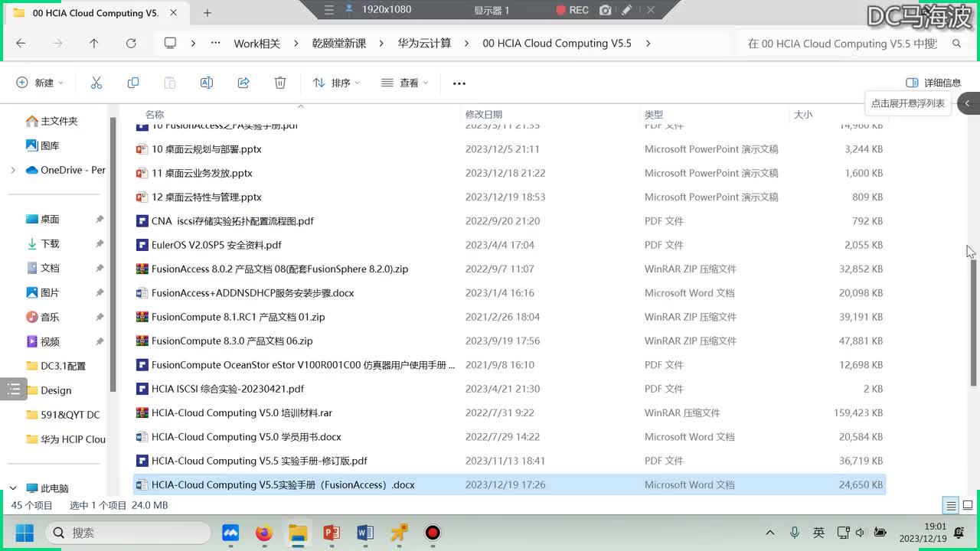Expand the OneDrive tree node

pos(13,170)
